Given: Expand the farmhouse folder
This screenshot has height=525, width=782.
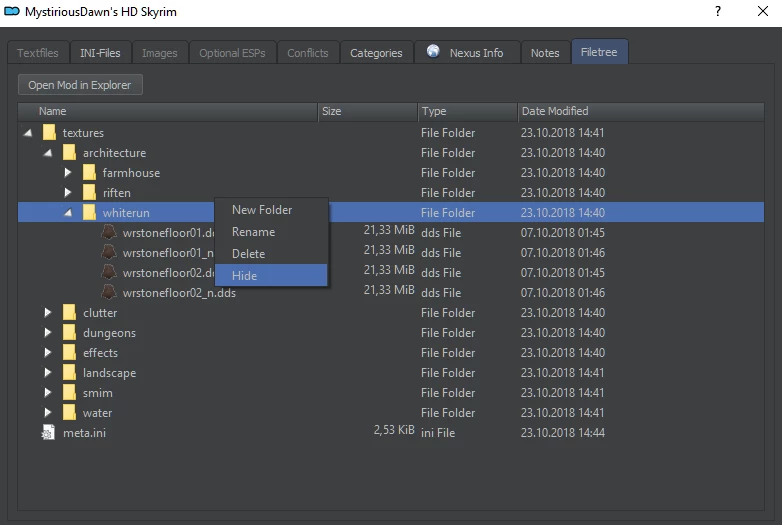Looking at the screenshot, I should click(67, 173).
